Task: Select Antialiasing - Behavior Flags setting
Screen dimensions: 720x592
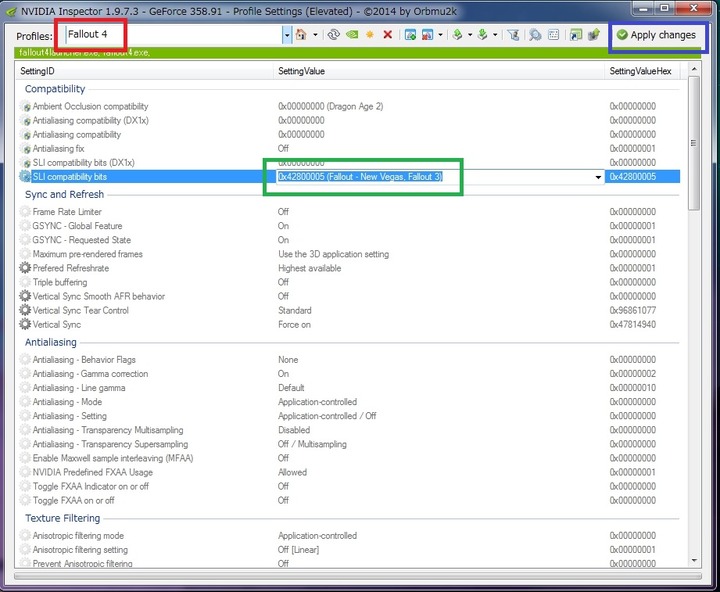Action: [84, 360]
